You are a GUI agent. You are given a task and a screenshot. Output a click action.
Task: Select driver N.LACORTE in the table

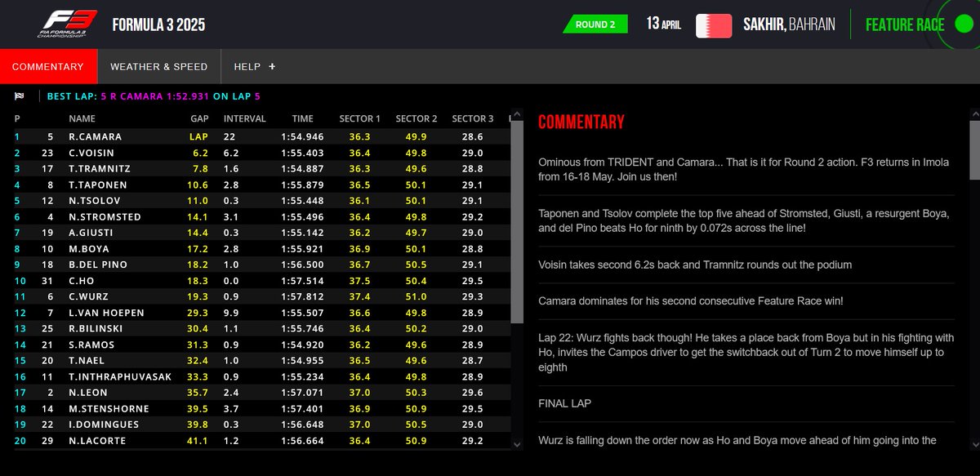[98, 441]
